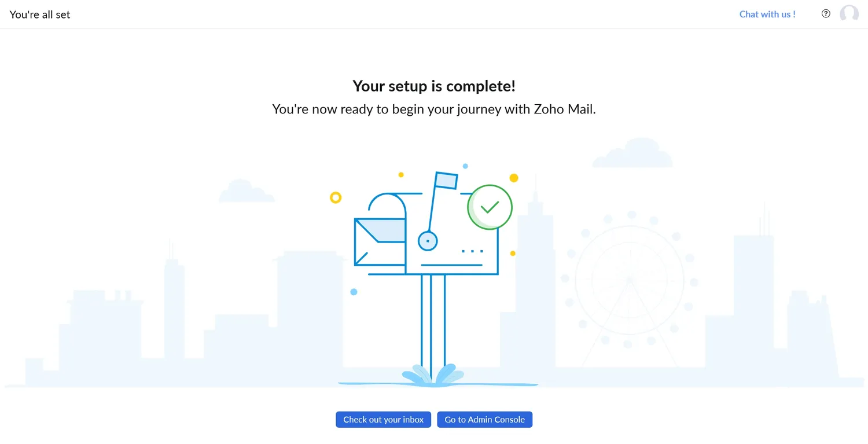Click the large solid yellow dot
Image resolution: width=868 pixels, height=444 pixels.
pyautogui.click(x=514, y=178)
